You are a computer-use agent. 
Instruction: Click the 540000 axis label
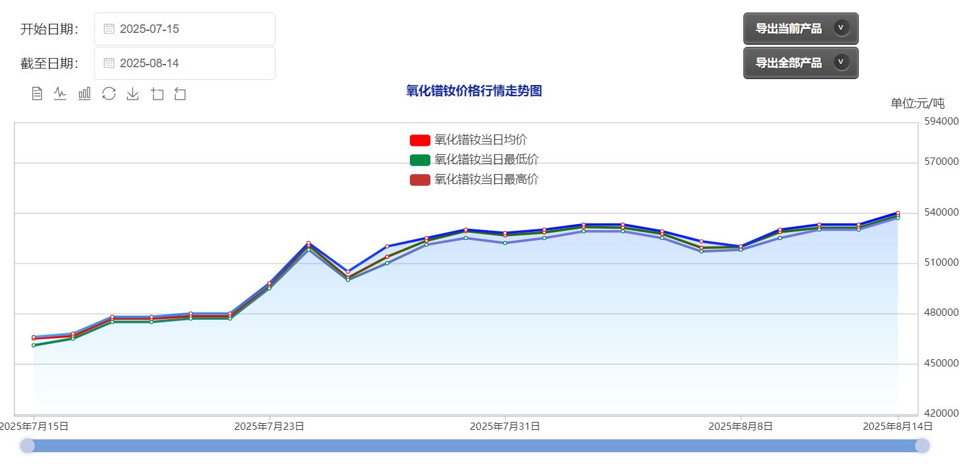pyautogui.click(x=942, y=212)
